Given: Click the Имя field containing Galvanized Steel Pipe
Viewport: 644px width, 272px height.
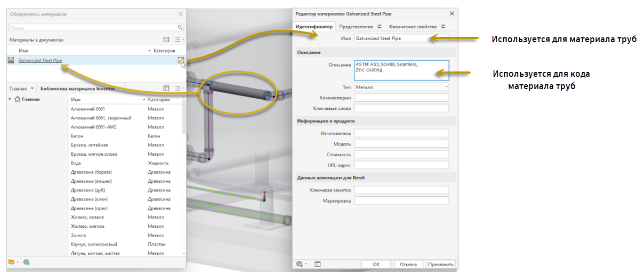Looking at the screenshot, I should click(401, 38).
